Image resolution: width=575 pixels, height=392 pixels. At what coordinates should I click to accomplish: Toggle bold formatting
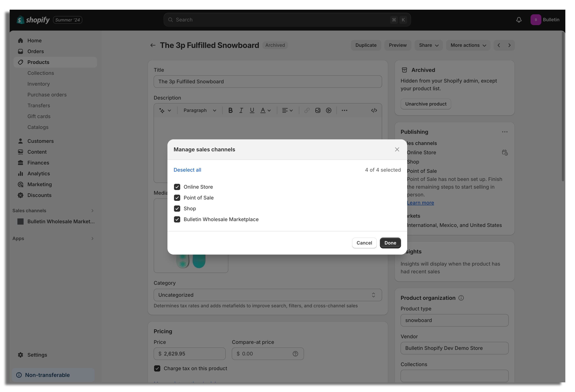coord(230,111)
